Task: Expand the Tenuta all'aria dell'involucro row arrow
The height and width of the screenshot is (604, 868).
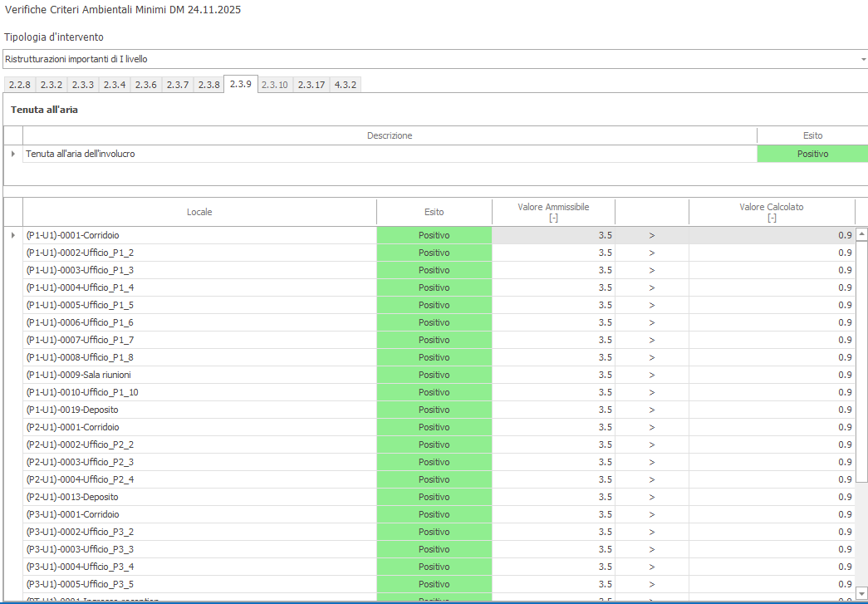Action: 12,154
